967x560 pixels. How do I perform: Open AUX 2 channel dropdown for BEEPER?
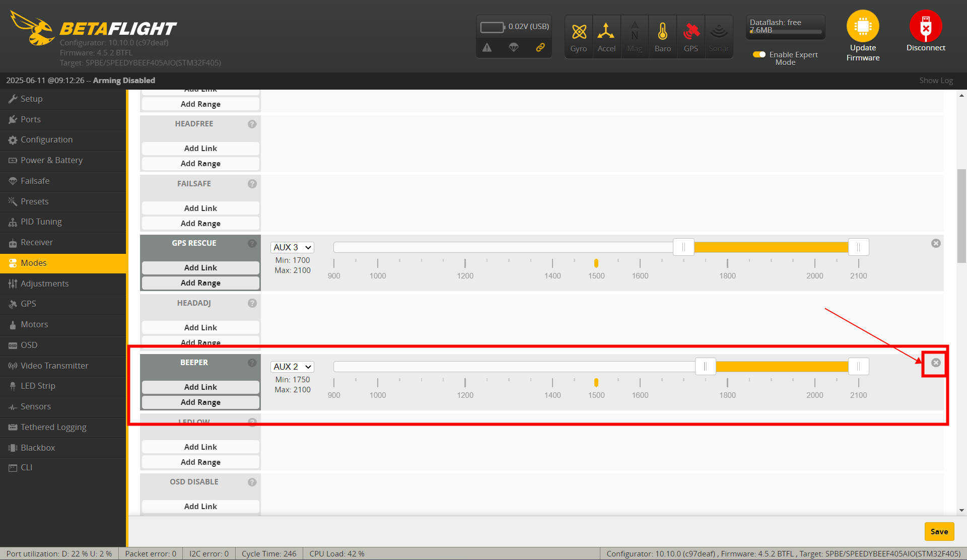(292, 367)
